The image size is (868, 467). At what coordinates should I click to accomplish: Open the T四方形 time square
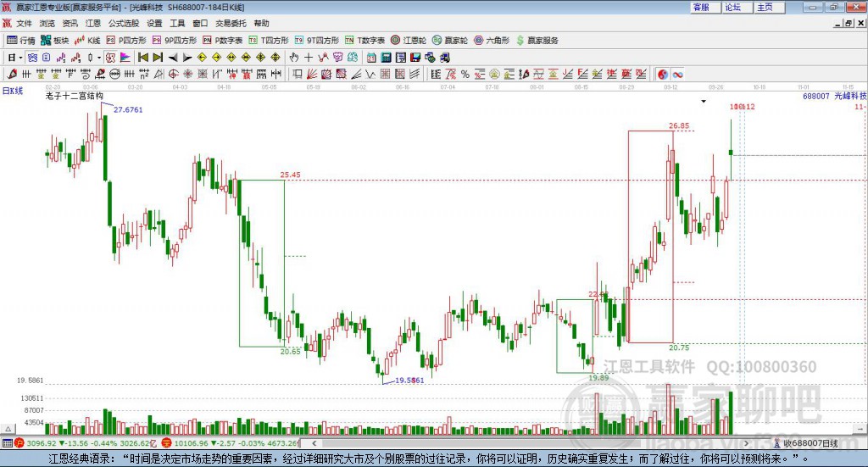coord(269,41)
